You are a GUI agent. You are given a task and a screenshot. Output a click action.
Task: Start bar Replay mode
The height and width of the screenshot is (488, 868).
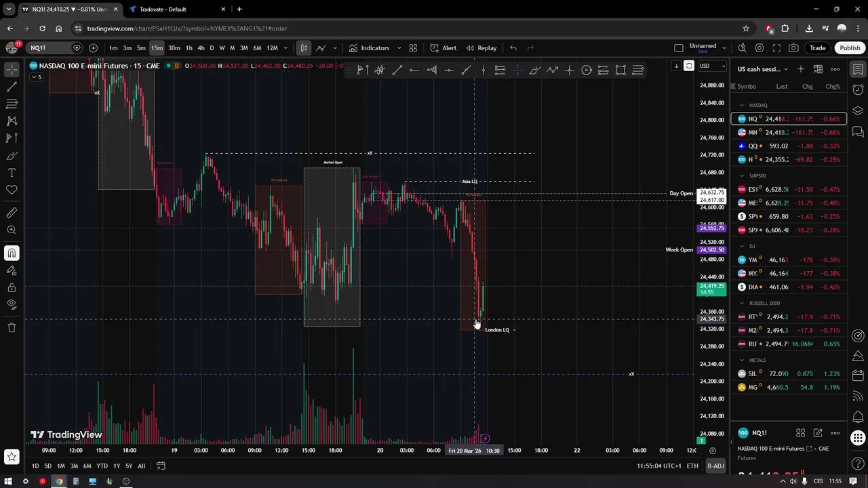(x=481, y=48)
